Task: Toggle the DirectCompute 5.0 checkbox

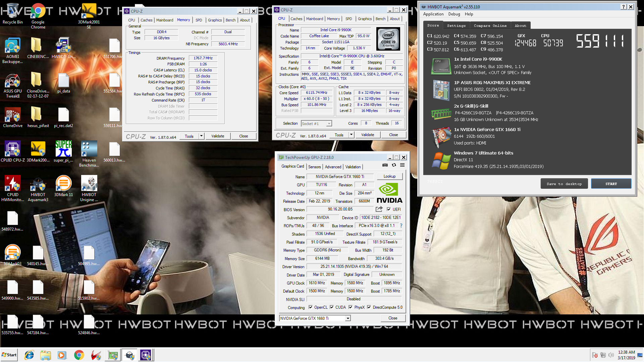Action: pyautogui.click(x=369, y=307)
